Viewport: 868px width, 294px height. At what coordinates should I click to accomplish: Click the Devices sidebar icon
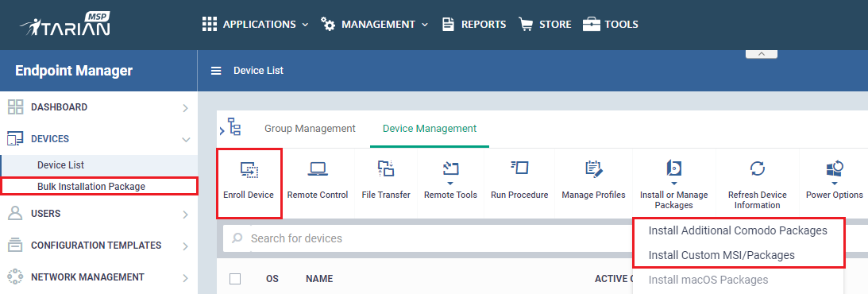click(x=16, y=139)
